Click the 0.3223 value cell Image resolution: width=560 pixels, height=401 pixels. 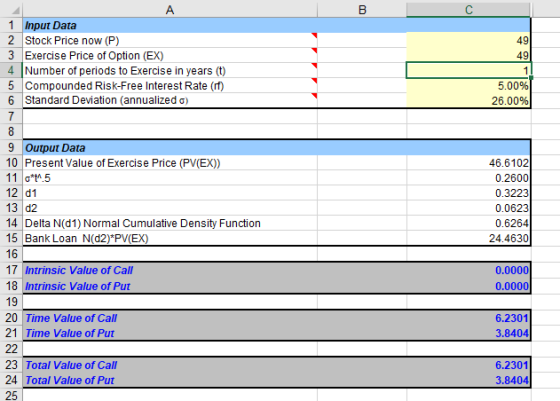point(469,193)
